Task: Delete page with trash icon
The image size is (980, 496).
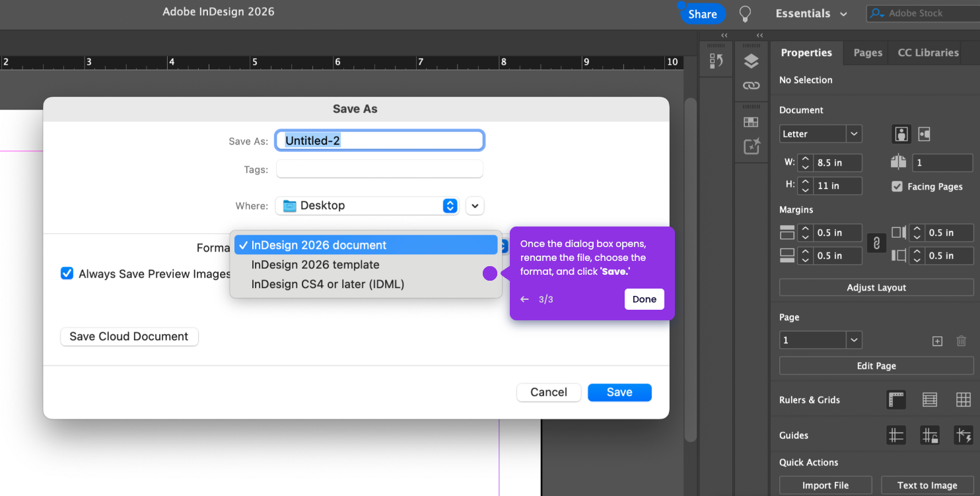Action: (x=962, y=341)
